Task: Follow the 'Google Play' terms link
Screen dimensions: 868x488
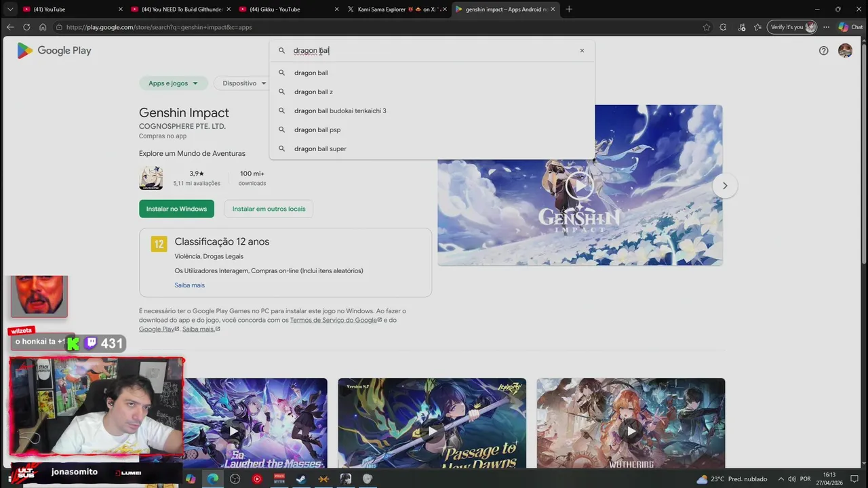Action: tap(159, 329)
